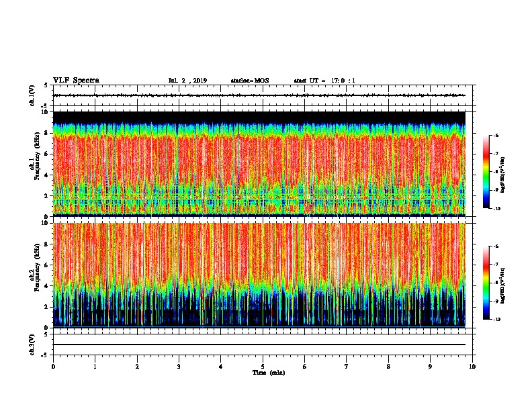Click the ch.1 spectrogram color bar
The width and height of the screenshot is (532, 411).
pos(486,172)
